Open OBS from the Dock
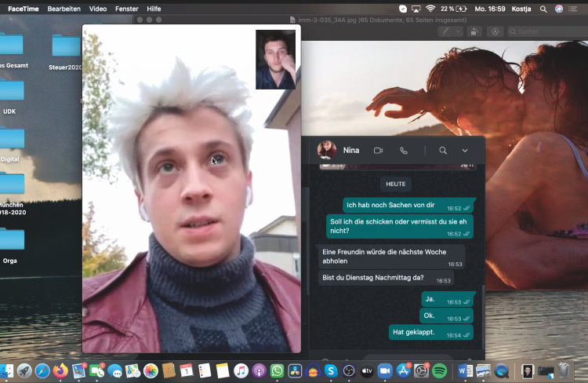The width and height of the screenshot is (588, 383). [349, 371]
